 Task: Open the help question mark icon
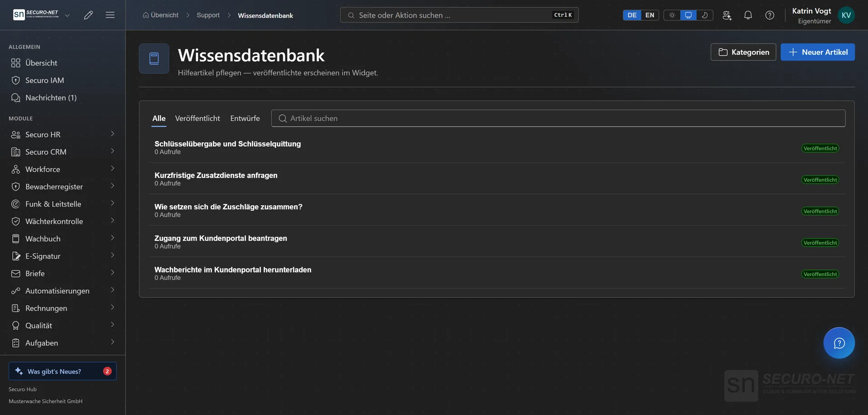point(770,15)
